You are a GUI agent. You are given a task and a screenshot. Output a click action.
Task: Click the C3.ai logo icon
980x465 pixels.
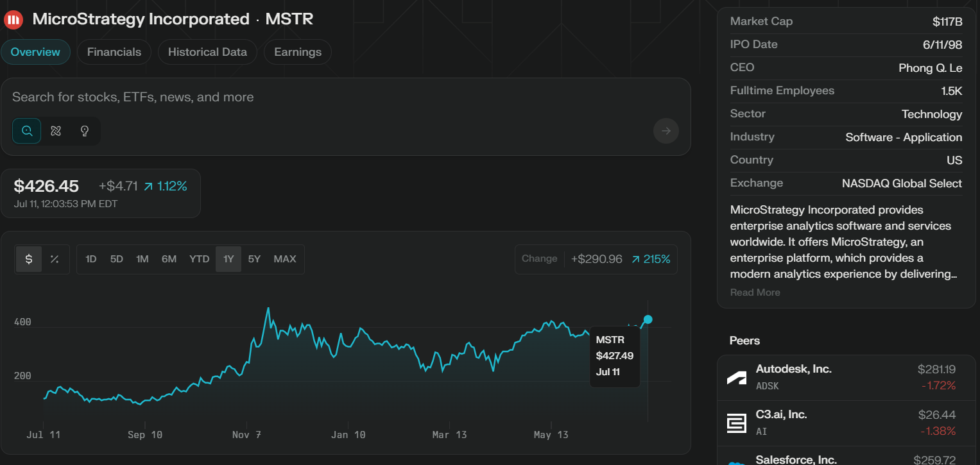coord(736,423)
